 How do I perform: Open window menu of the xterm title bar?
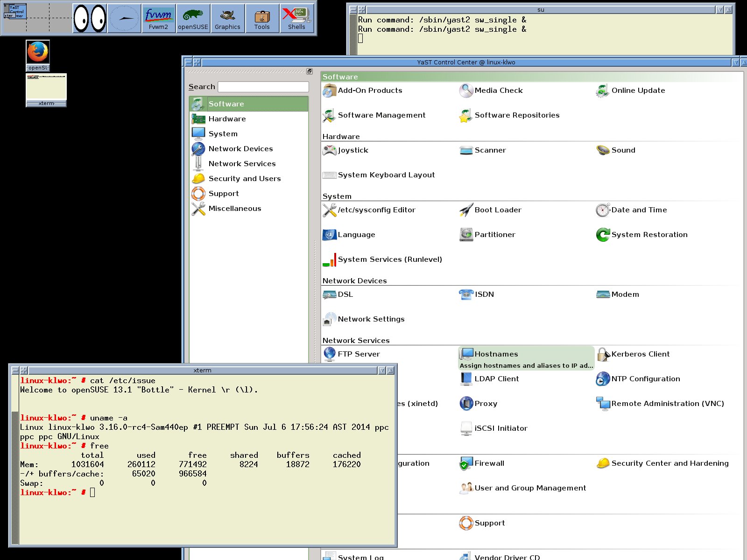pos(15,371)
